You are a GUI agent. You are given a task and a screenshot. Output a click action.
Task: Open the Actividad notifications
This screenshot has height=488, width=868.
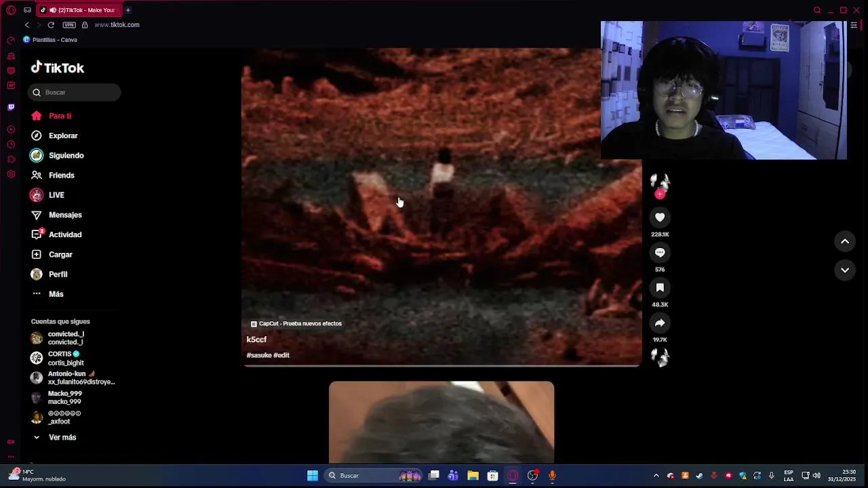(x=56, y=235)
